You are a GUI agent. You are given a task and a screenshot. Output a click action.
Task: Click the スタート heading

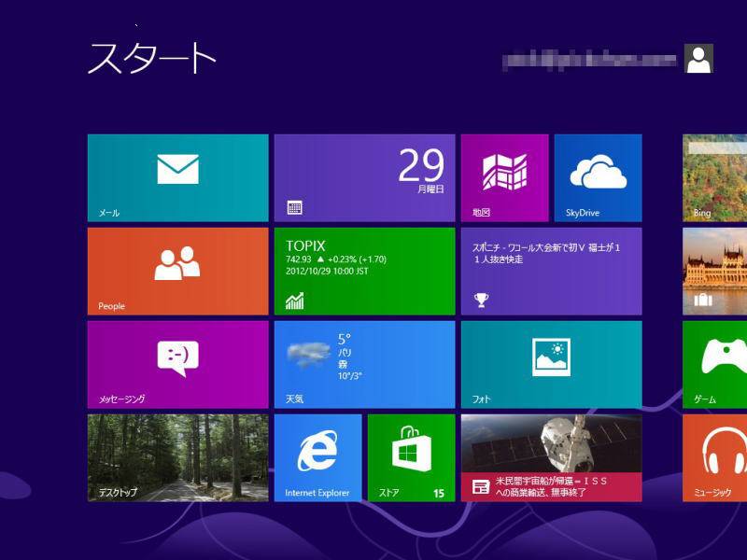pos(152,58)
